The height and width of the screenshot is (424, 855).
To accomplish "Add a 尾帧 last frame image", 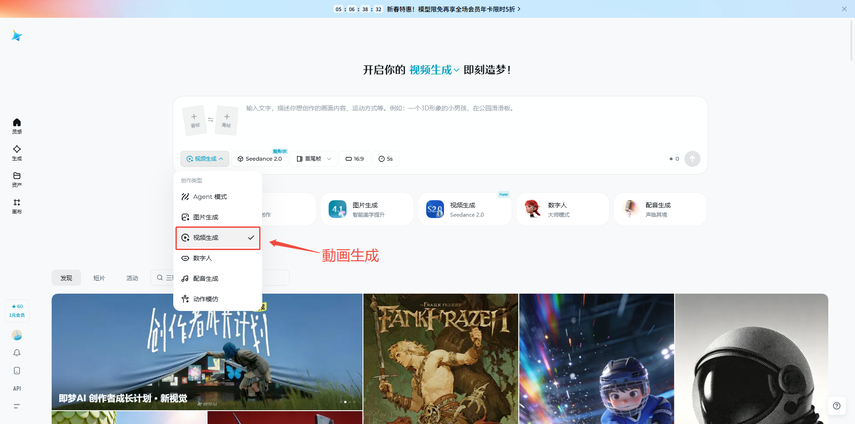I will click(x=226, y=120).
